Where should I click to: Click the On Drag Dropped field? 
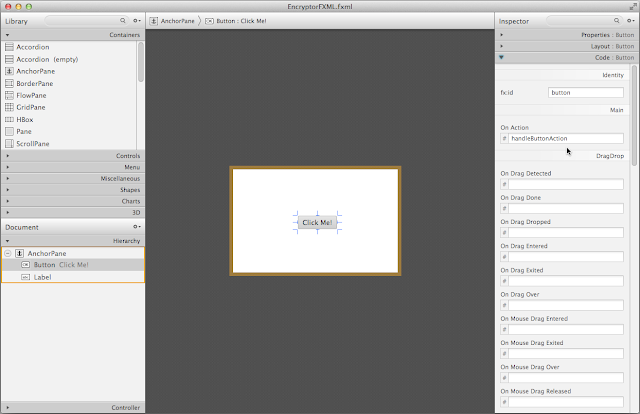[x=566, y=233]
